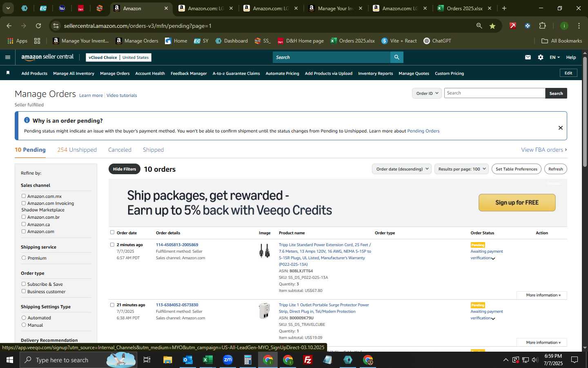Viewport: 588px width, 368px height.
Task: Click the search magnifier button in Seller Central
Action: [x=396, y=57]
